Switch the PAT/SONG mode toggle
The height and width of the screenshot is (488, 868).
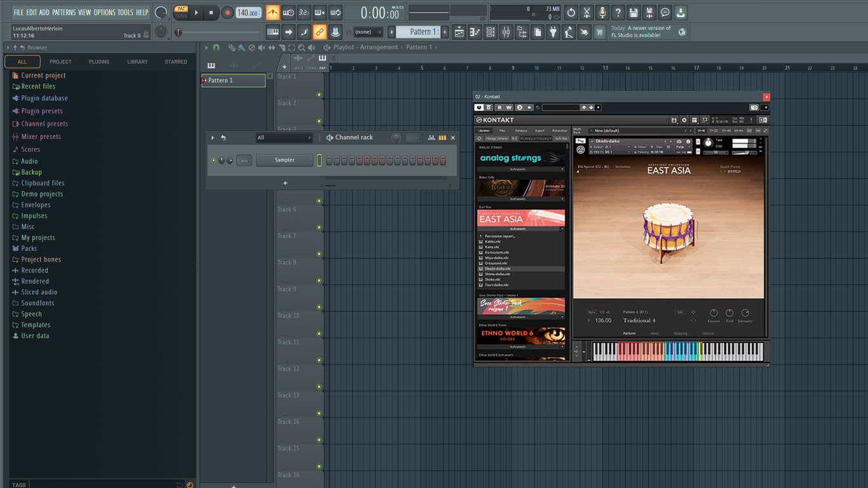coord(181,13)
